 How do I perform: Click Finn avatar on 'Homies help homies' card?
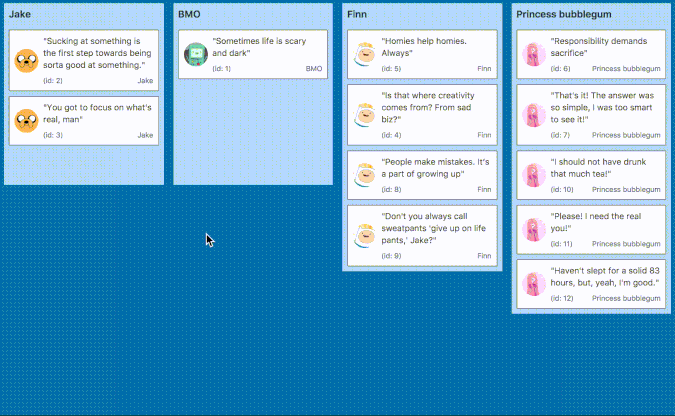coord(365,54)
